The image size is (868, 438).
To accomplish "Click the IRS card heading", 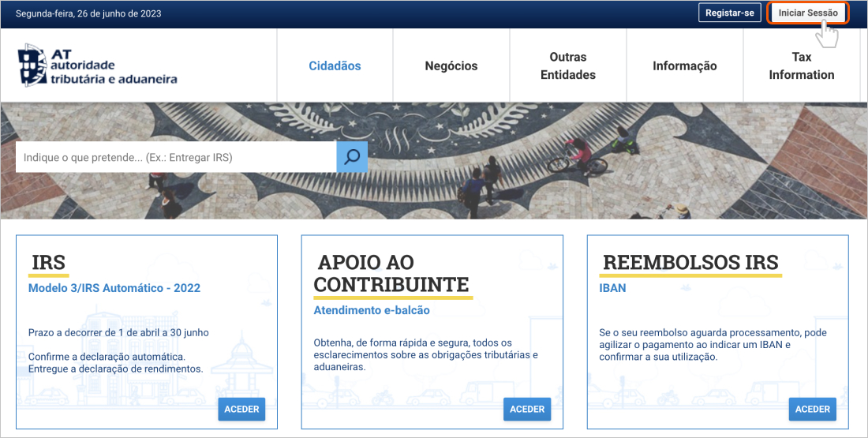I will coord(48,263).
